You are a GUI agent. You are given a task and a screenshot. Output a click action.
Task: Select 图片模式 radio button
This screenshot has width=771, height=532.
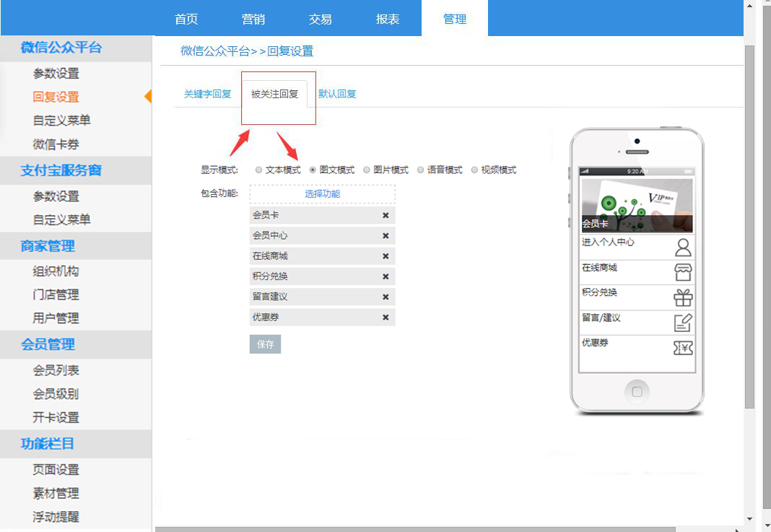click(366, 170)
